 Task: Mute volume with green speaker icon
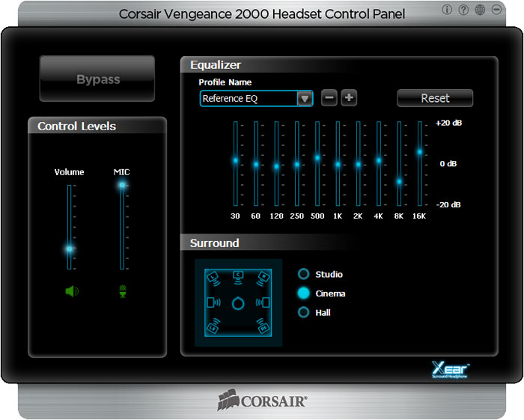(x=72, y=291)
